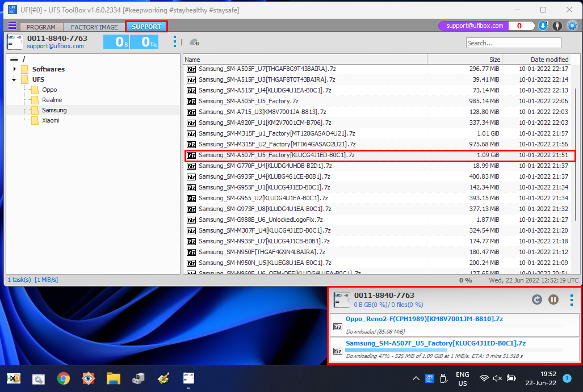This screenshot has width=583, height=392.
Task: Sort file list by Name column header
Action: click(305, 60)
